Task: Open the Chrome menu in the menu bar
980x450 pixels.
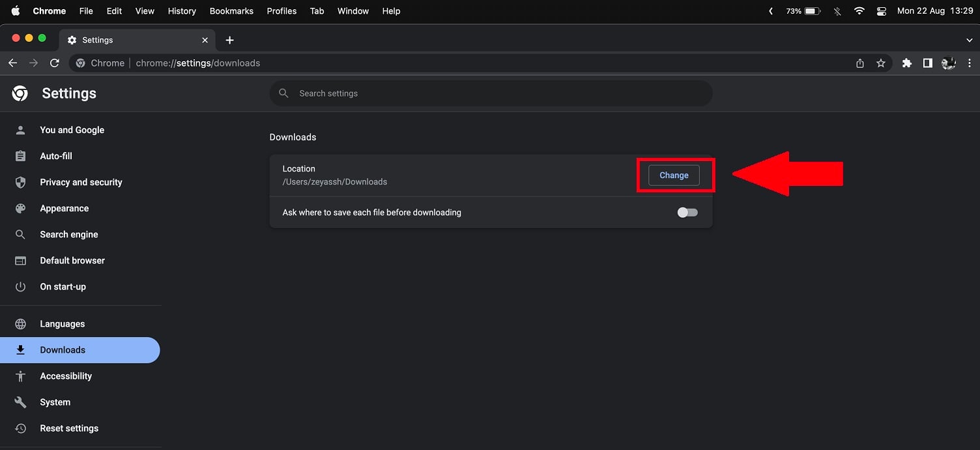Action: 50,11
